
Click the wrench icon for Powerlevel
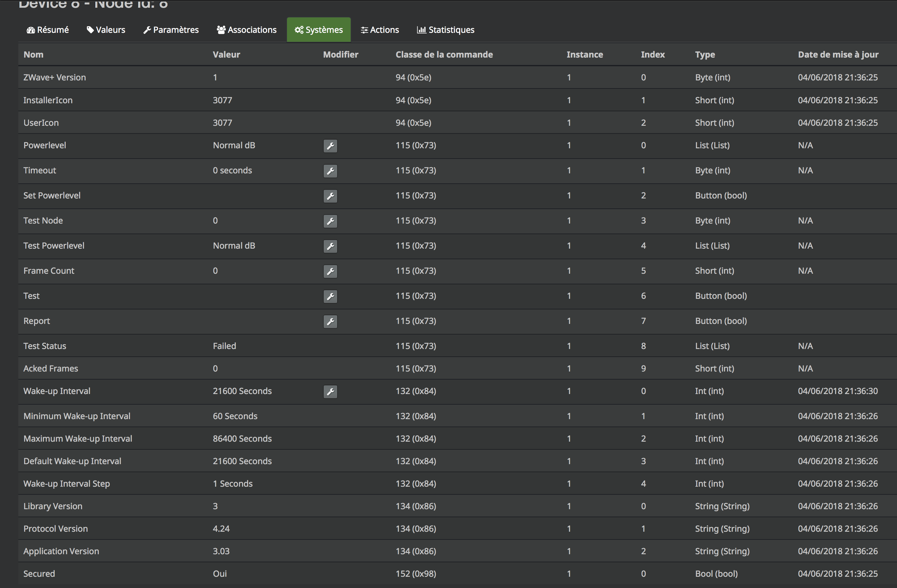click(330, 146)
